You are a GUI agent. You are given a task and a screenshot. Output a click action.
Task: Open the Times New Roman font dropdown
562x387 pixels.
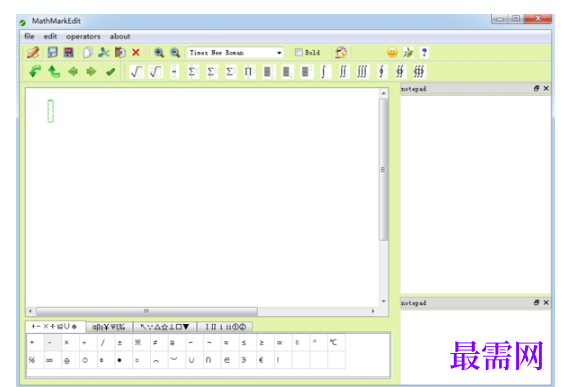(279, 53)
